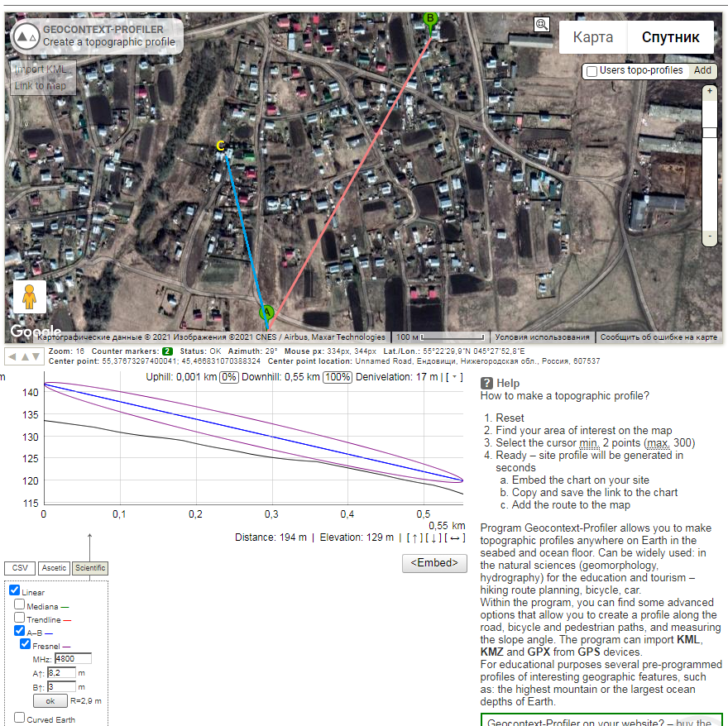Enable the Trendline checkbox
The width and height of the screenshot is (728, 726).
20,618
